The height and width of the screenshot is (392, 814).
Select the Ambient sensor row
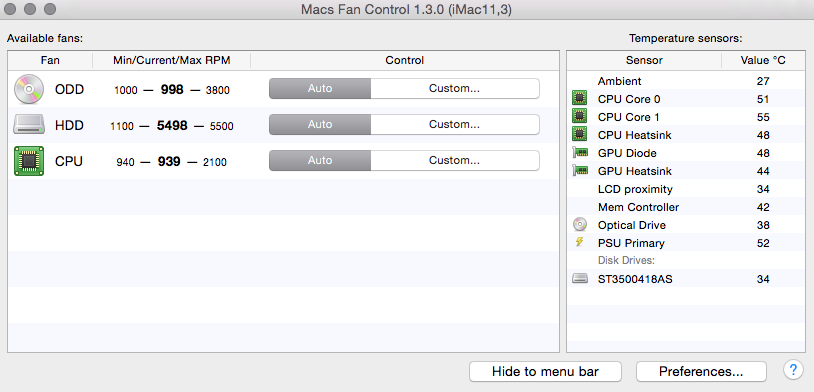point(686,81)
